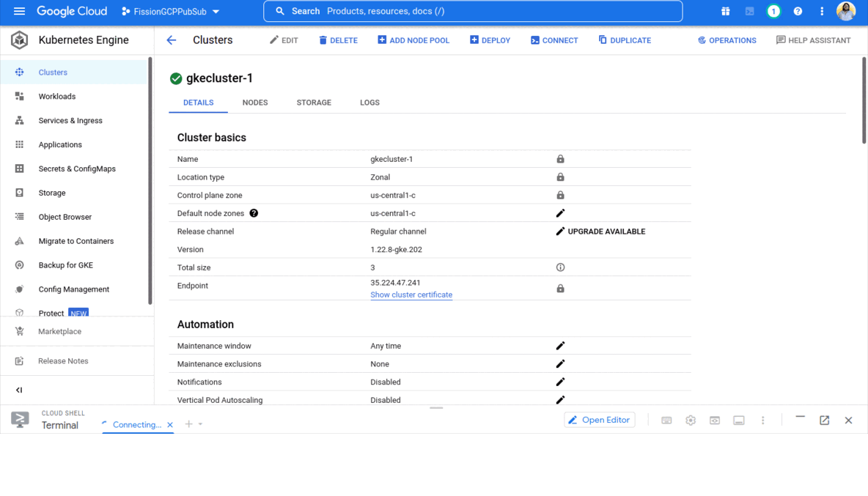Viewport: 868px width, 496px height.
Task: Open notifications badge showing 1
Action: point(773,11)
